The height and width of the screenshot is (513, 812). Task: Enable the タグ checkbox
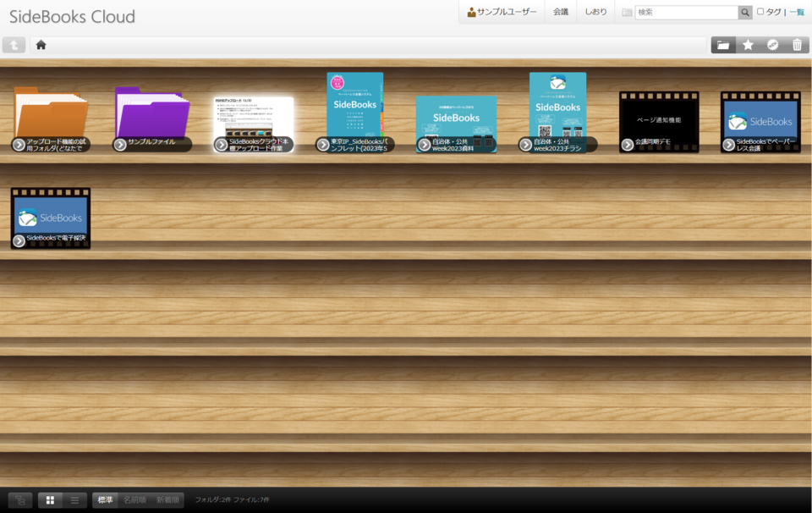click(x=760, y=11)
